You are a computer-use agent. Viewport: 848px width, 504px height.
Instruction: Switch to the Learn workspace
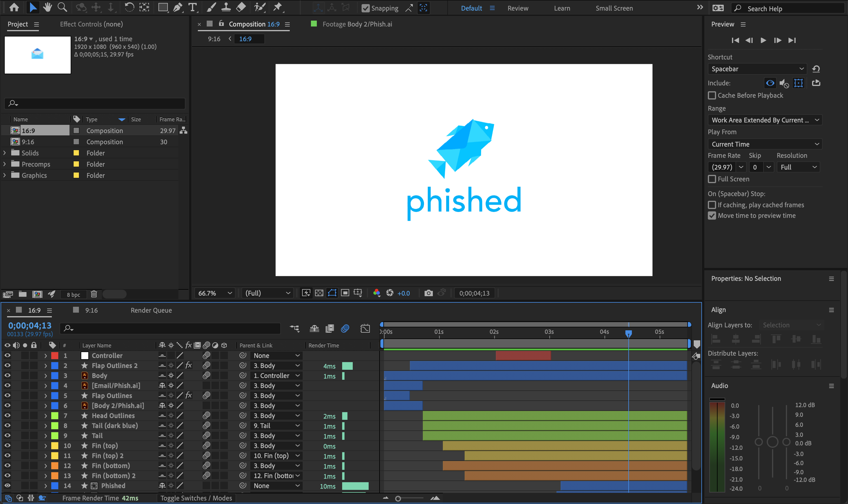(x=562, y=8)
